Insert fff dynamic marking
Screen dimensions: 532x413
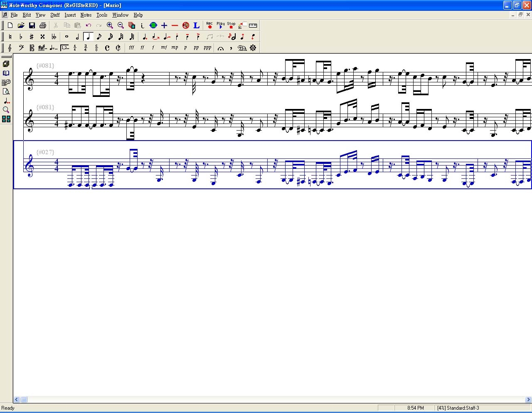pos(131,48)
